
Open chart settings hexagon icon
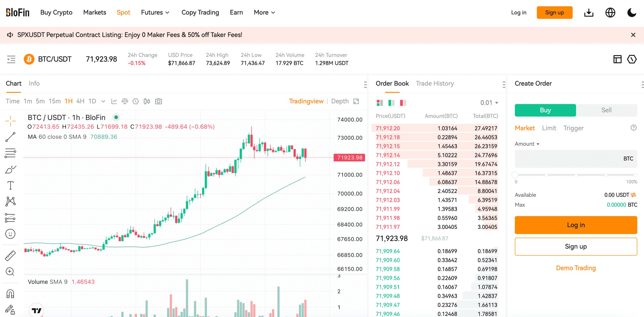(136, 101)
